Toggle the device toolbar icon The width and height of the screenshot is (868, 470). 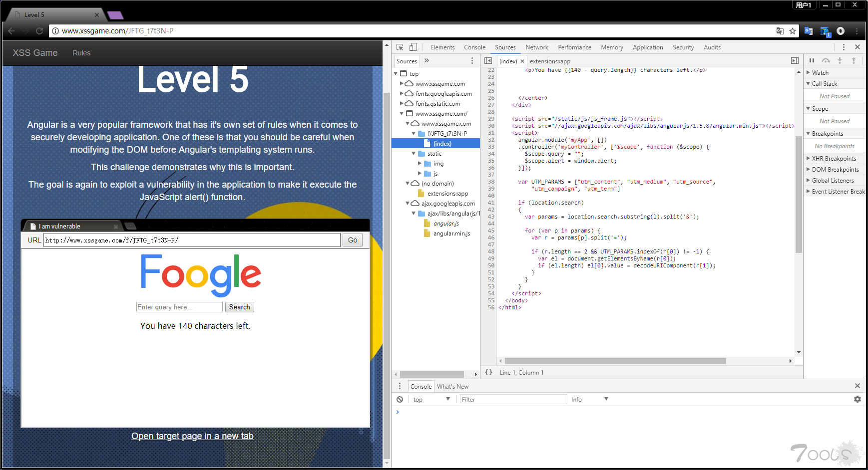[x=413, y=47]
